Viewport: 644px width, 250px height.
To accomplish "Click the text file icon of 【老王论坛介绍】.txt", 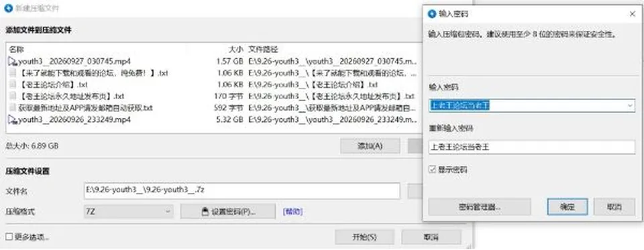I will tap(13, 85).
